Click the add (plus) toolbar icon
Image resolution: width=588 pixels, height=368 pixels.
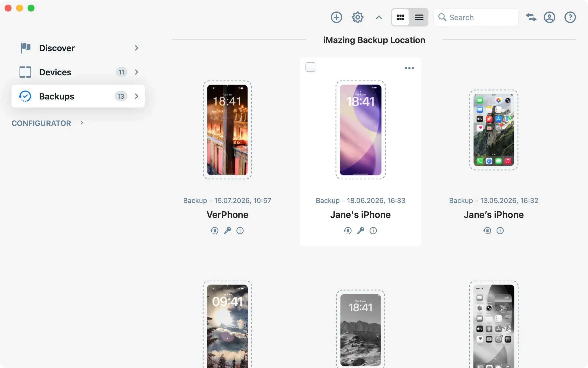tap(336, 17)
